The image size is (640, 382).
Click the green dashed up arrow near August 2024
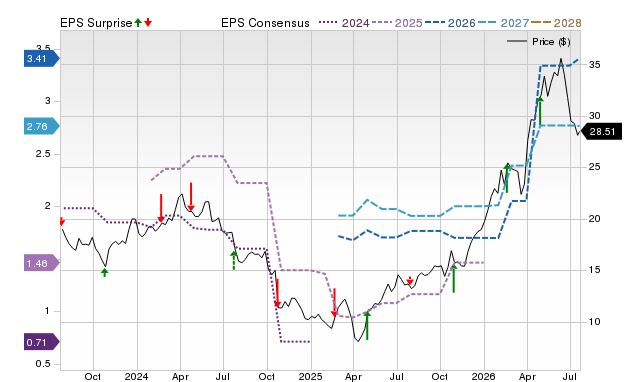233,260
